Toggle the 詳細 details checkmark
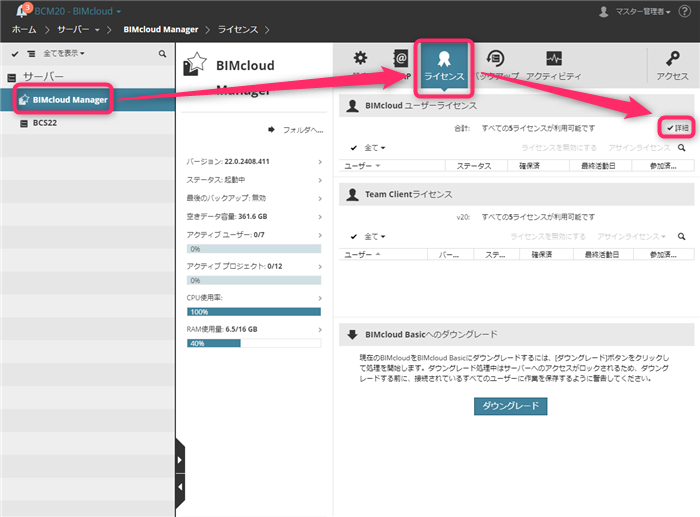 677,128
